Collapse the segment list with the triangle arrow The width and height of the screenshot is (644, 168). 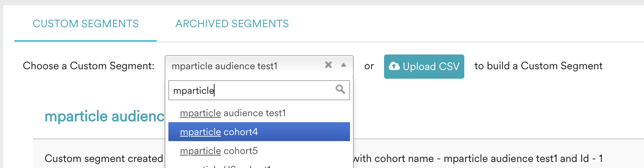(x=344, y=65)
